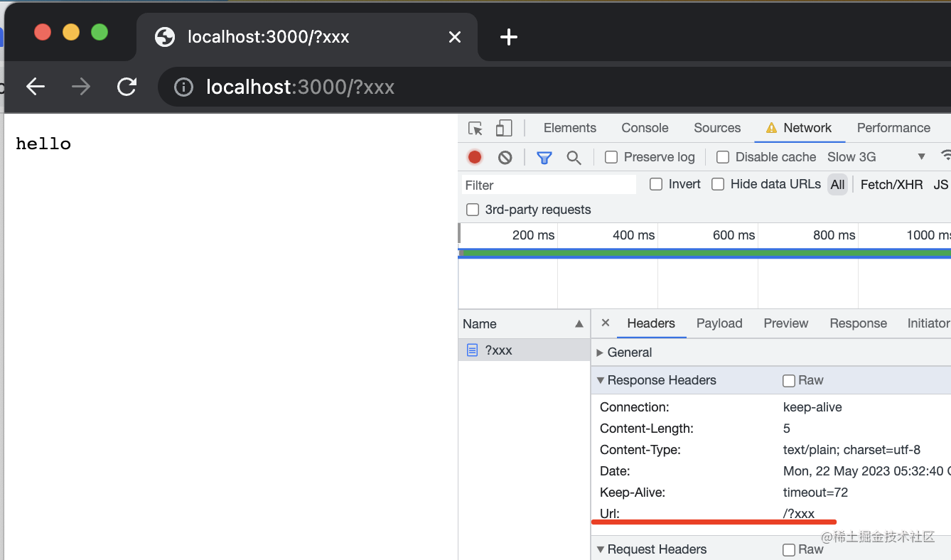Click the "Date:" header name

pyautogui.click(x=615, y=471)
